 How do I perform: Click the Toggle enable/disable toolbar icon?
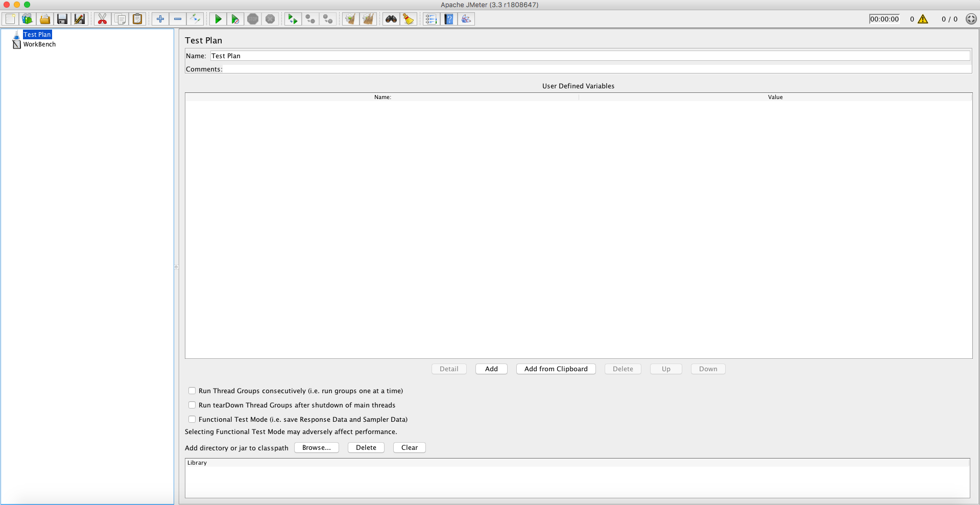pyautogui.click(x=195, y=19)
